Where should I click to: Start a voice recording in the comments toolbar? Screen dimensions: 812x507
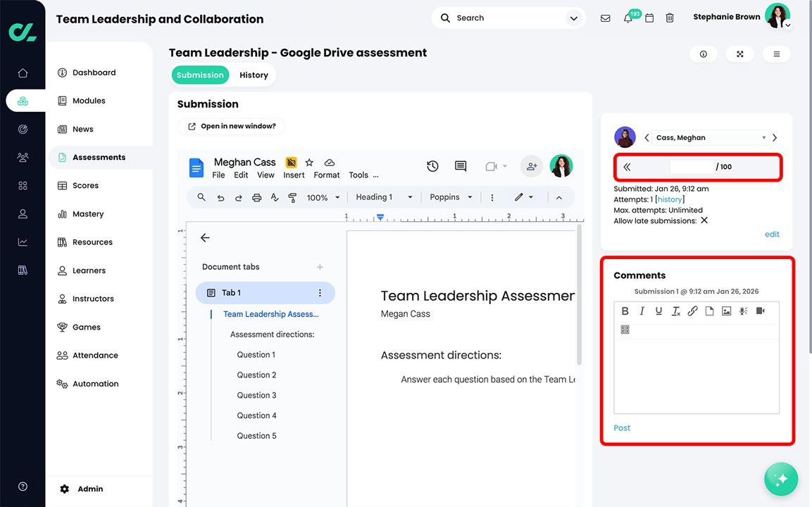743,311
